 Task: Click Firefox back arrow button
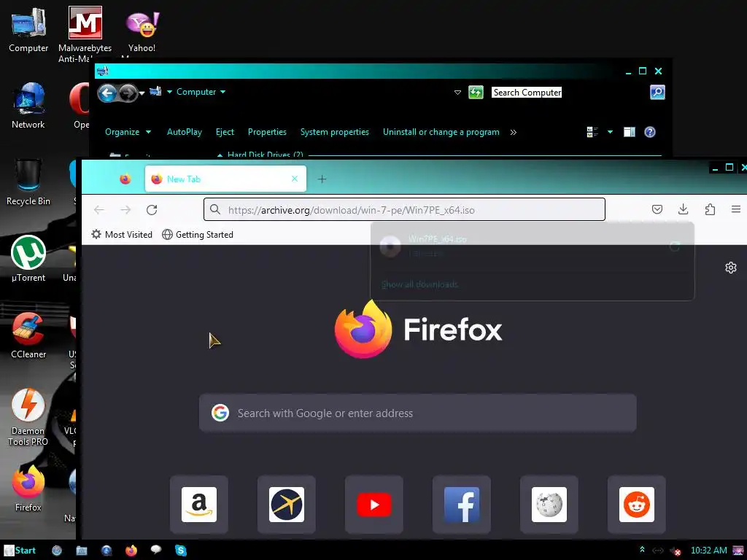99,209
